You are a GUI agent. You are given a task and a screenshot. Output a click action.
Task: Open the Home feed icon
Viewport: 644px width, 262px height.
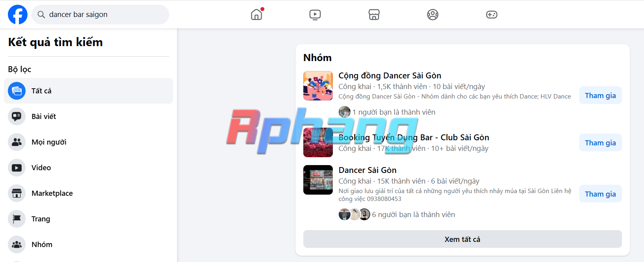pos(256,15)
